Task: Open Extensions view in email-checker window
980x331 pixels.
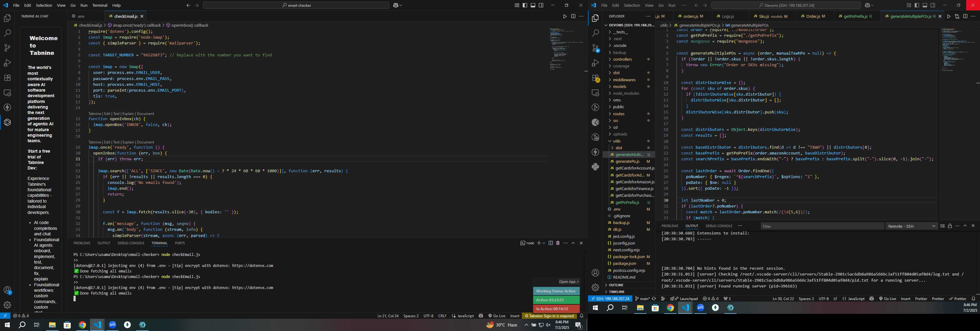Action: [7, 78]
